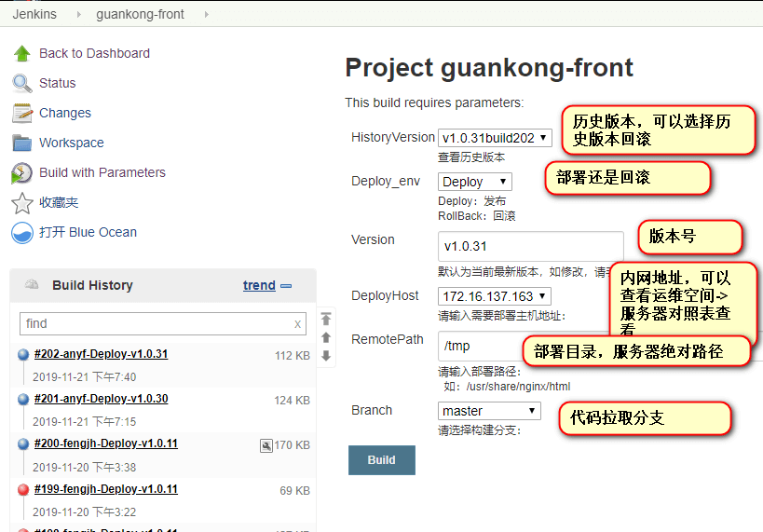Open build #200-fengjh-Deploy-v1.0.11

106,443
